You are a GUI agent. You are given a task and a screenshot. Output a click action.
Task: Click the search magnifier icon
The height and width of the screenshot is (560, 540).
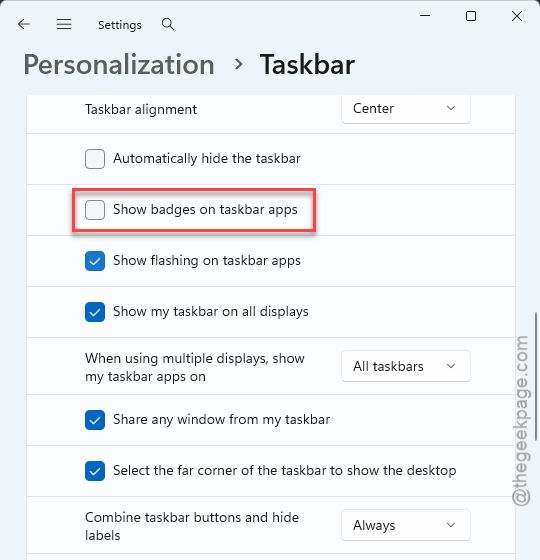(x=168, y=24)
